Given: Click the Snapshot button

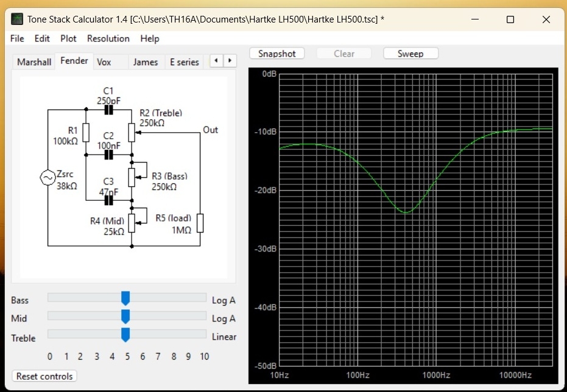Looking at the screenshot, I should tap(277, 54).
